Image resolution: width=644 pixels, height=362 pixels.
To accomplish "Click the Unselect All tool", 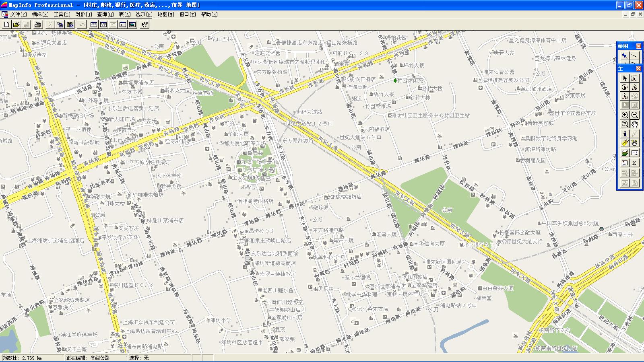I will point(634,96).
